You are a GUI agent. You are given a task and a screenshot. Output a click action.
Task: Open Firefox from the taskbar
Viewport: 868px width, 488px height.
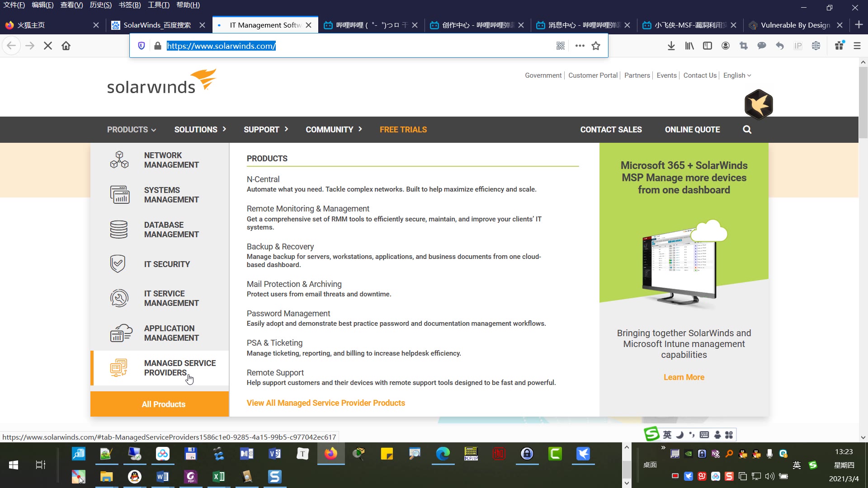(x=331, y=454)
